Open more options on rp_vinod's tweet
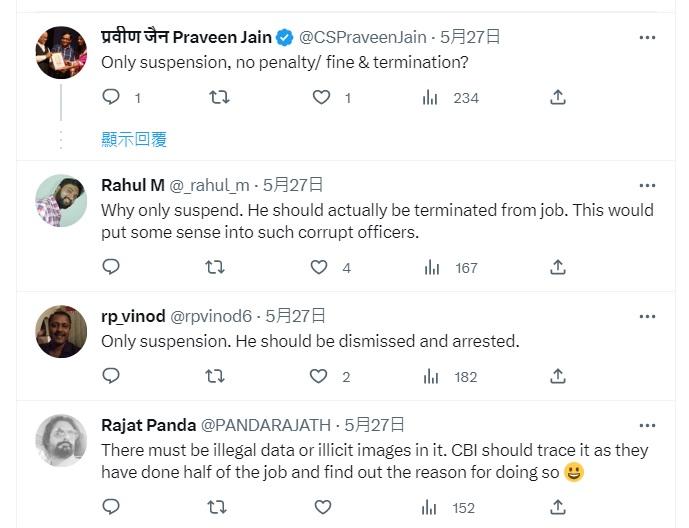 point(647,316)
